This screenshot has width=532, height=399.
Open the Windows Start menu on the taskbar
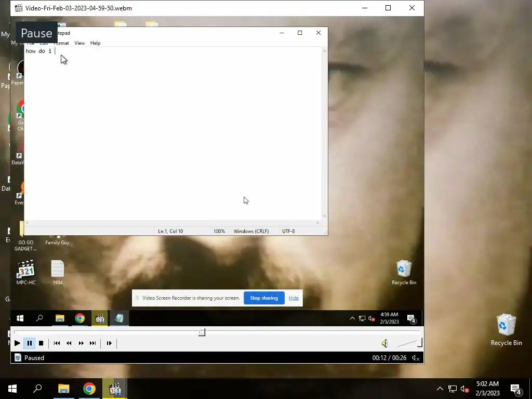[12, 389]
